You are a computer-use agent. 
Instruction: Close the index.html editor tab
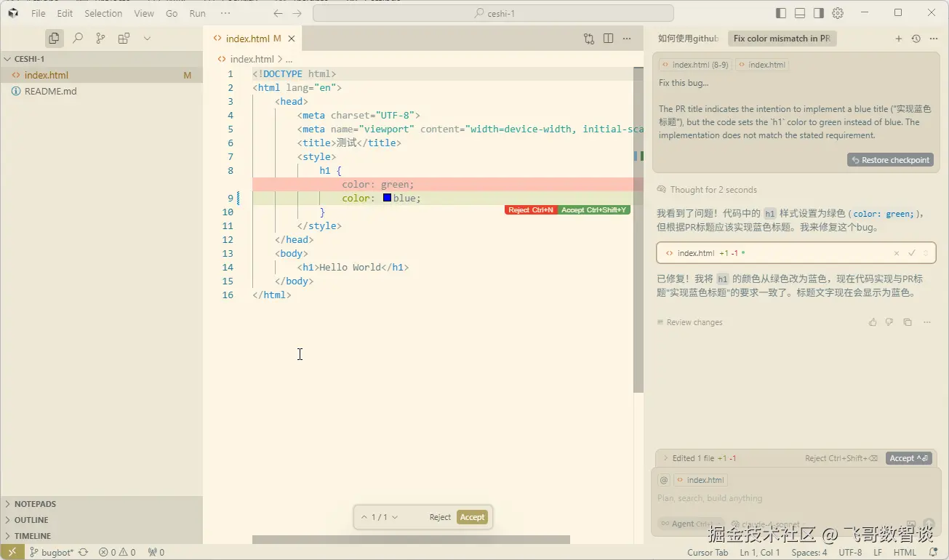point(292,39)
